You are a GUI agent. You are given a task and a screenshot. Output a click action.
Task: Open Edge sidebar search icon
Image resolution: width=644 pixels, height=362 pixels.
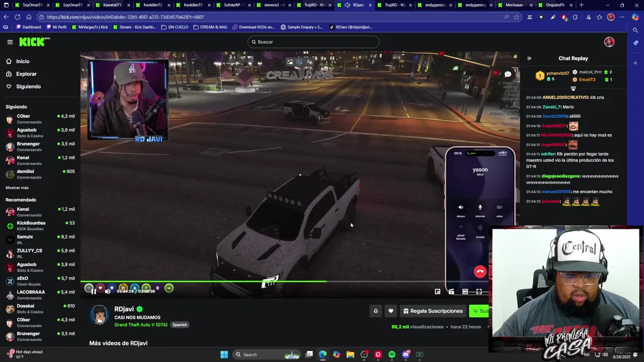coord(635,31)
